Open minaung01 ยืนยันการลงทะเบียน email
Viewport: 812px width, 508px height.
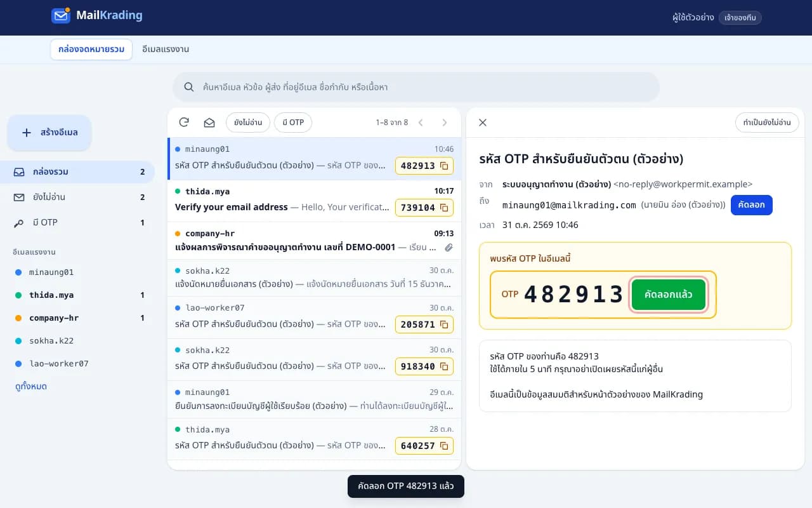[314, 399]
